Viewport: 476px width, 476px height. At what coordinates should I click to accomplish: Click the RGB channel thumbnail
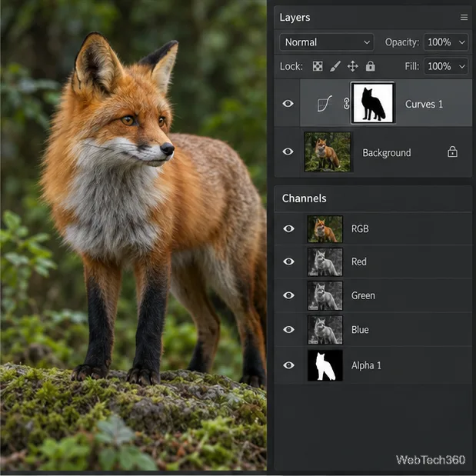pyautogui.click(x=325, y=229)
